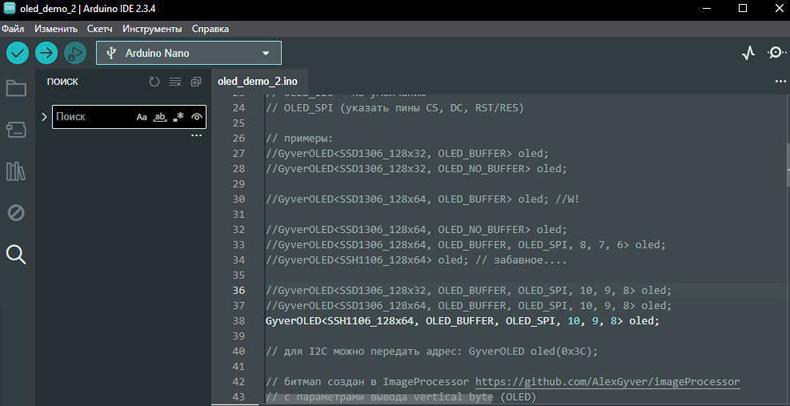This screenshot has height=406, width=790.
Task: Open the Скетч menu
Action: (x=100, y=29)
